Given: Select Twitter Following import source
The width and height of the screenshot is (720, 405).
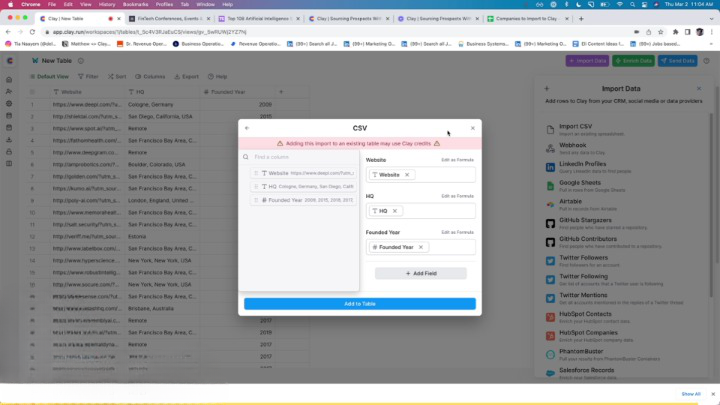Looking at the screenshot, I should tap(624, 280).
